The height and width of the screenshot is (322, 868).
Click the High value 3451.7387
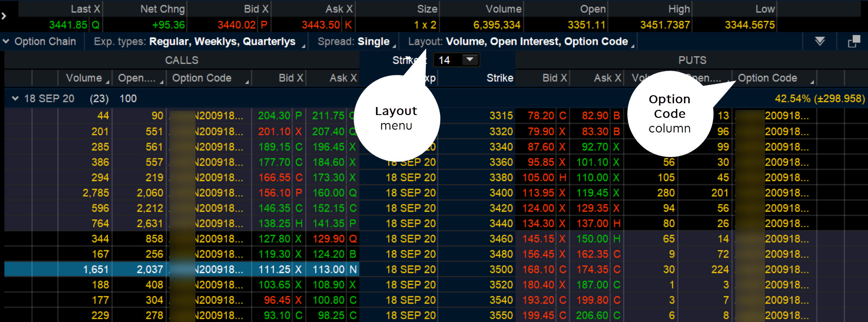tap(665, 25)
